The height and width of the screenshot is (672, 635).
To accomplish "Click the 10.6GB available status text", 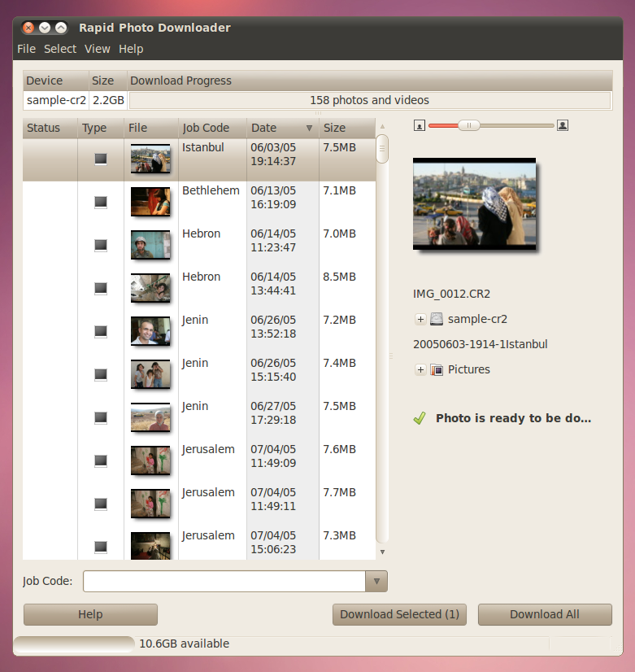I will (x=184, y=644).
